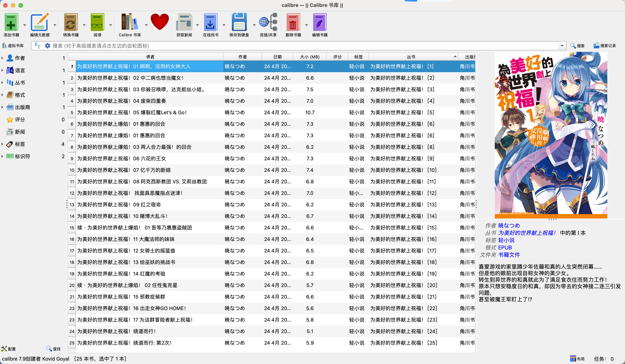This screenshot has width=625, height=364.
Task: Expand the 标识符 identifiers category
Action: point(2,156)
